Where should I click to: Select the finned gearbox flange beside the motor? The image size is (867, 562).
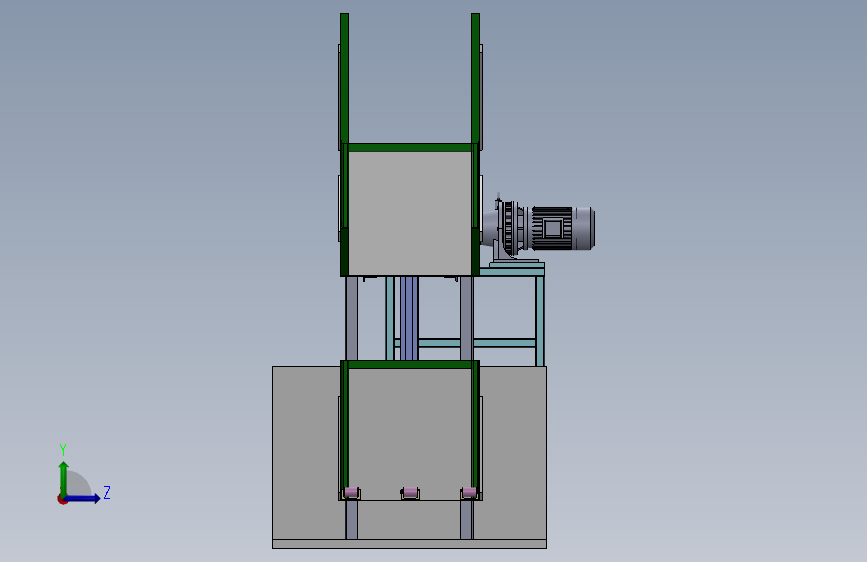(510, 228)
